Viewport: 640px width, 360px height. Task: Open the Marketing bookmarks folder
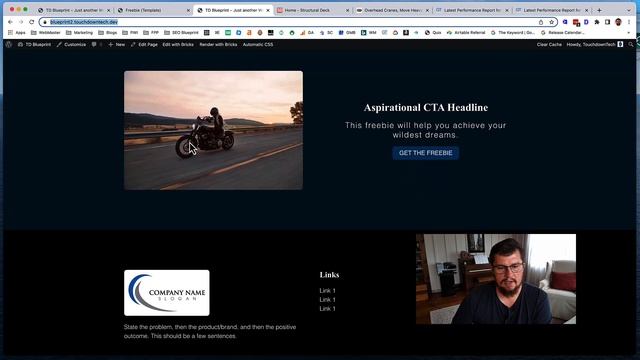(80, 33)
